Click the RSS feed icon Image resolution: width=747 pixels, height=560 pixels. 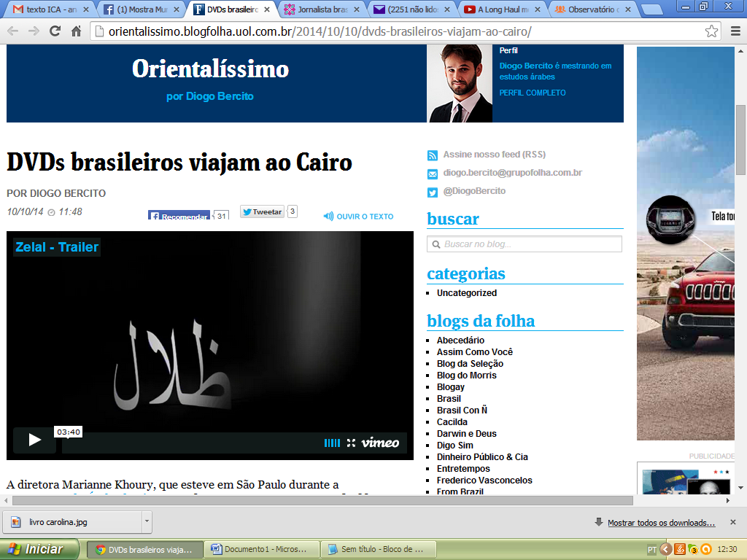[433, 155]
